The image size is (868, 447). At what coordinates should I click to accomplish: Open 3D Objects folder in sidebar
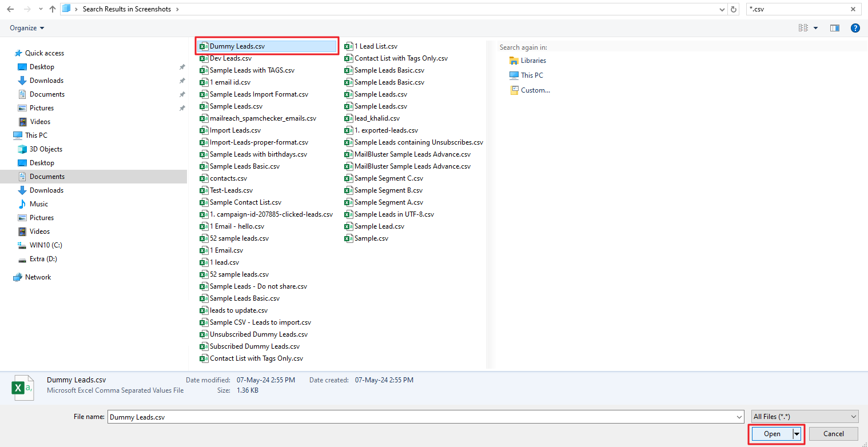tap(46, 149)
